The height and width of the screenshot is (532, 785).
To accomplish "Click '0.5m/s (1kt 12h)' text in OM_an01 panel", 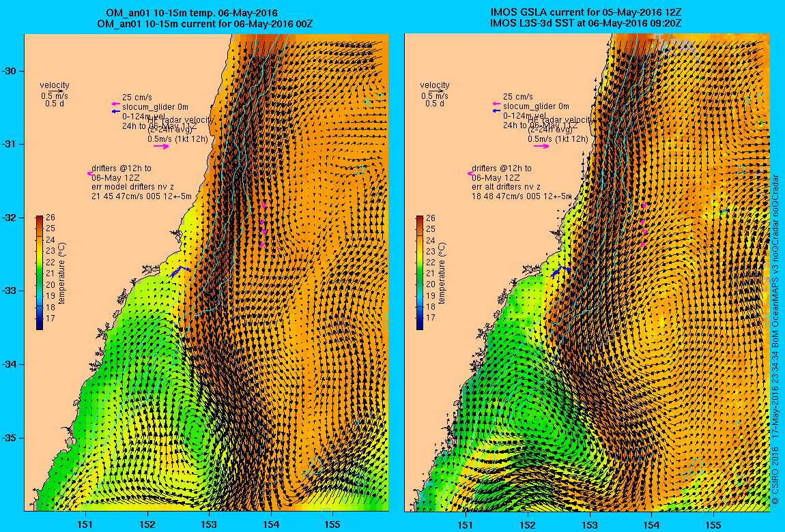I will [x=177, y=139].
